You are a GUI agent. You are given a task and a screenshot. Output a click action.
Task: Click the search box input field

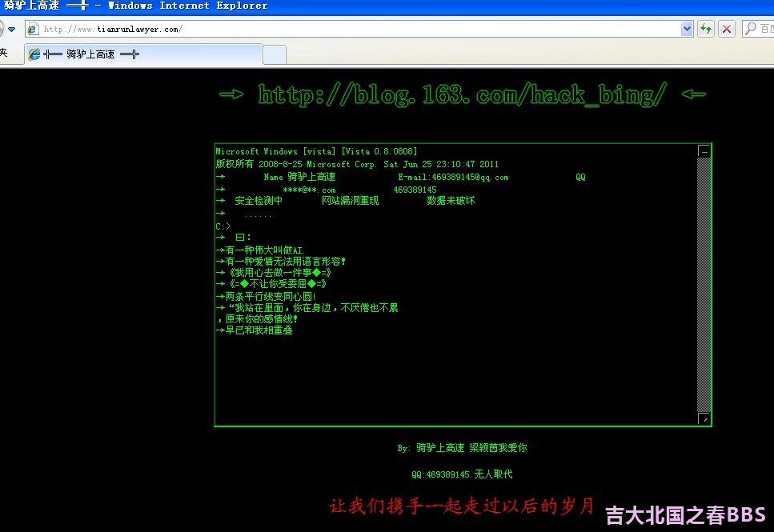pos(766,29)
